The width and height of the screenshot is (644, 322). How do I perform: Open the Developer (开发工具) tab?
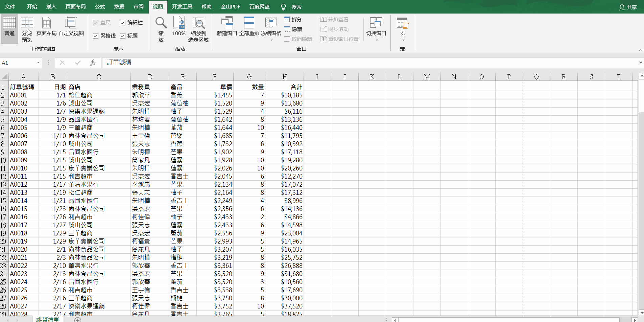click(x=182, y=7)
